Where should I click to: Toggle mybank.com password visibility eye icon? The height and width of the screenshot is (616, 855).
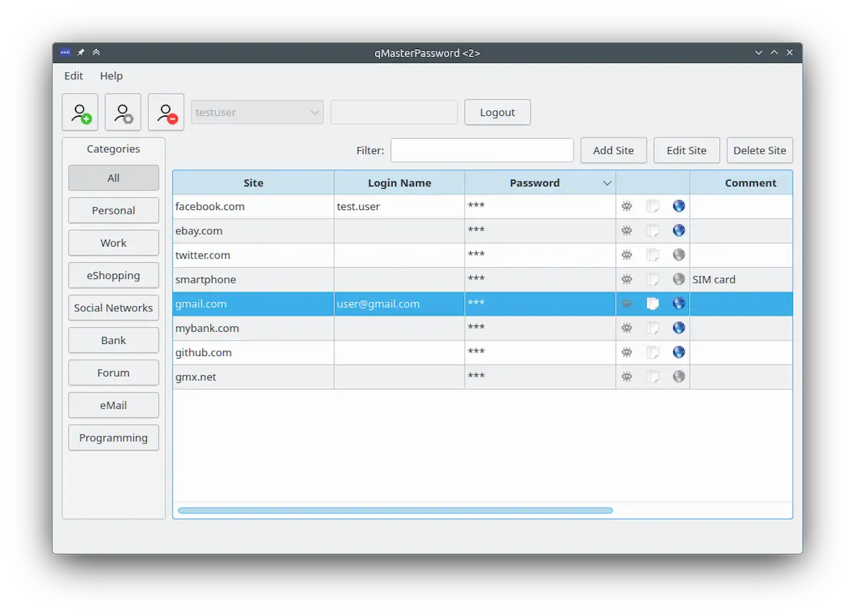pos(626,328)
